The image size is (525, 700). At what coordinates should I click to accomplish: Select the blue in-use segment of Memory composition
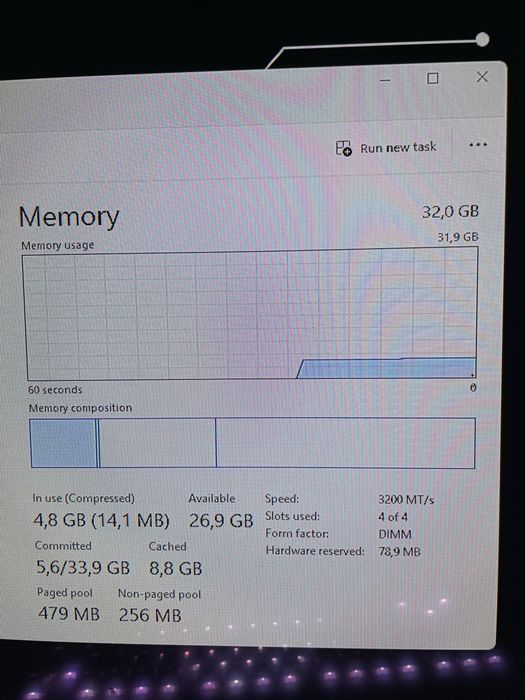63,443
